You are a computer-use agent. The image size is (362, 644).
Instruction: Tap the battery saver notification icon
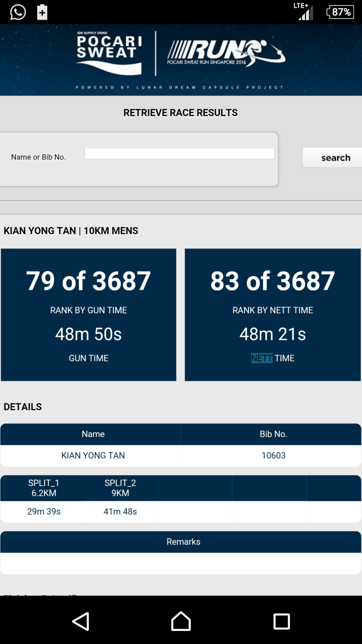click(x=42, y=13)
